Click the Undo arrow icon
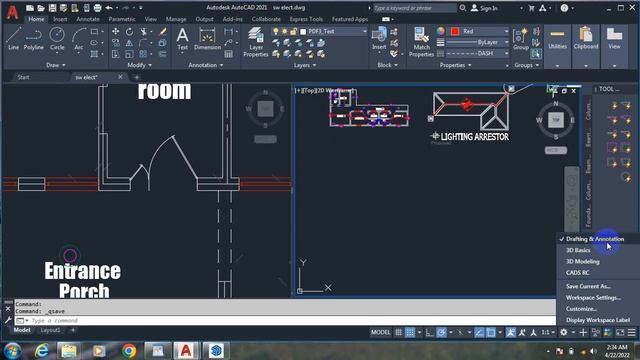The height and width of the screenshot is (360, 640). point(109,8)
